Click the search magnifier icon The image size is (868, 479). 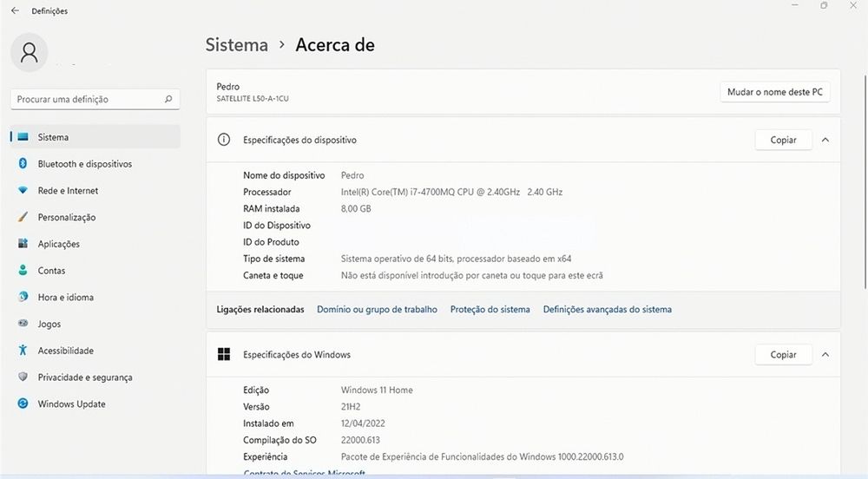(168, 100)
